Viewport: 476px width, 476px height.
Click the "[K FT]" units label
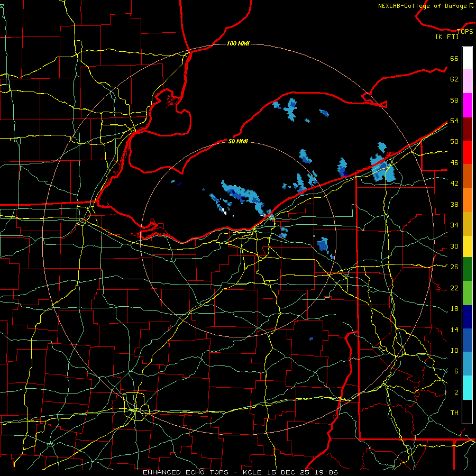pyautogui.click(x=447, y=36)
